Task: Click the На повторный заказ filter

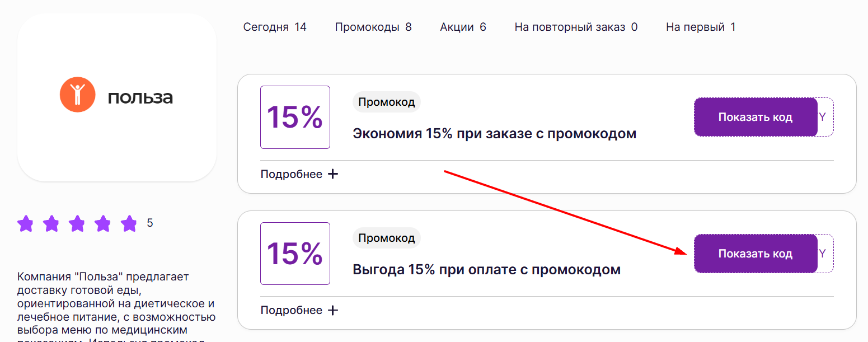Action: pos(575,26)
